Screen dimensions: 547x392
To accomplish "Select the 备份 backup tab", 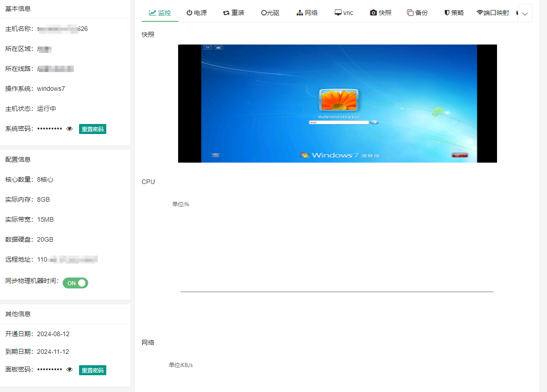I will point(418,13).
